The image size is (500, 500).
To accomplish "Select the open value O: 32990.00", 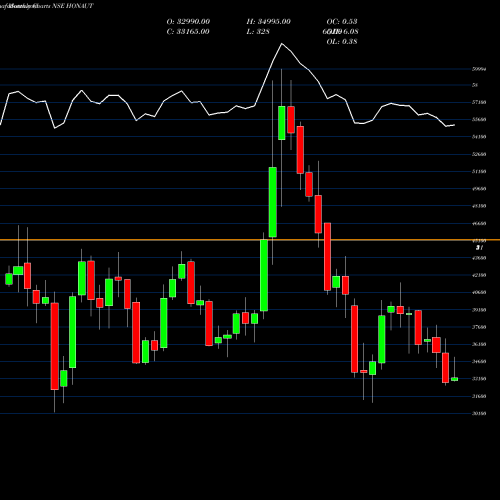I will (x=188, y=22).
